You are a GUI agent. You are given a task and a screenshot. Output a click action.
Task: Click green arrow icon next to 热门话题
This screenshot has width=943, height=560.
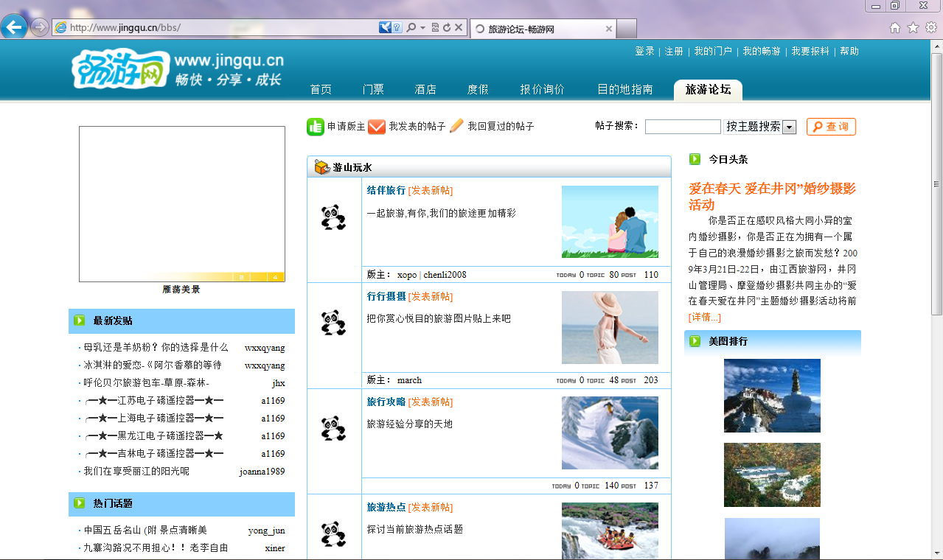click(80, 503)
